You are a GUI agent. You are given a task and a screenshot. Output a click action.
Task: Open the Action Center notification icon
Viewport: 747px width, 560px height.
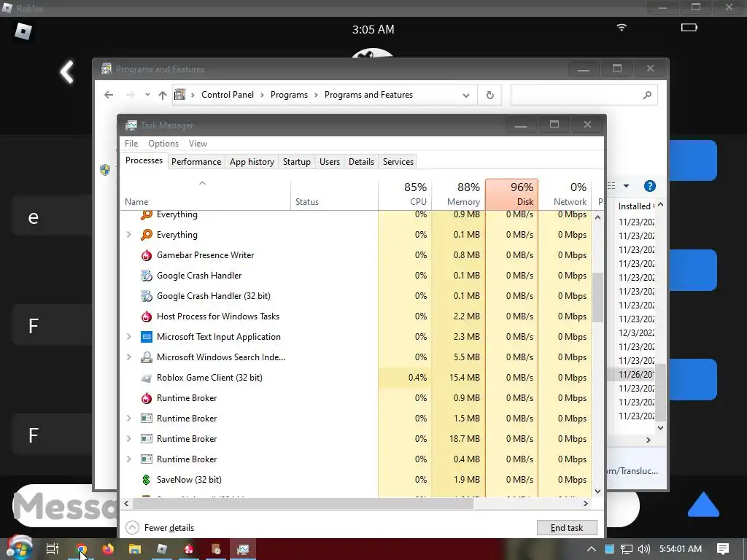pyautogui.click(x=723, y=548)
